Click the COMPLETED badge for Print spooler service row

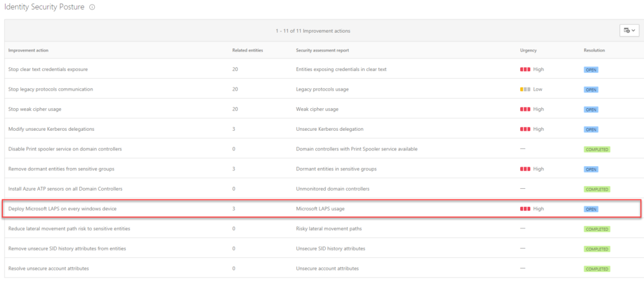(597, 150)
